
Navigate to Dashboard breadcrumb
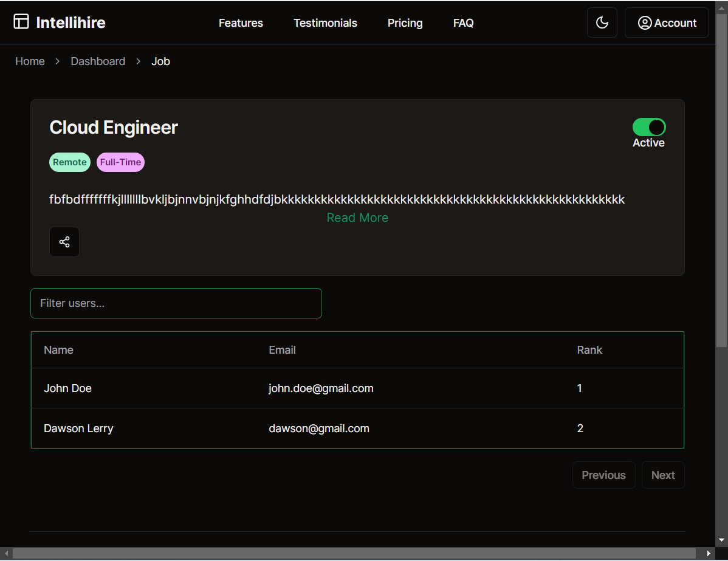coord(98,61)
